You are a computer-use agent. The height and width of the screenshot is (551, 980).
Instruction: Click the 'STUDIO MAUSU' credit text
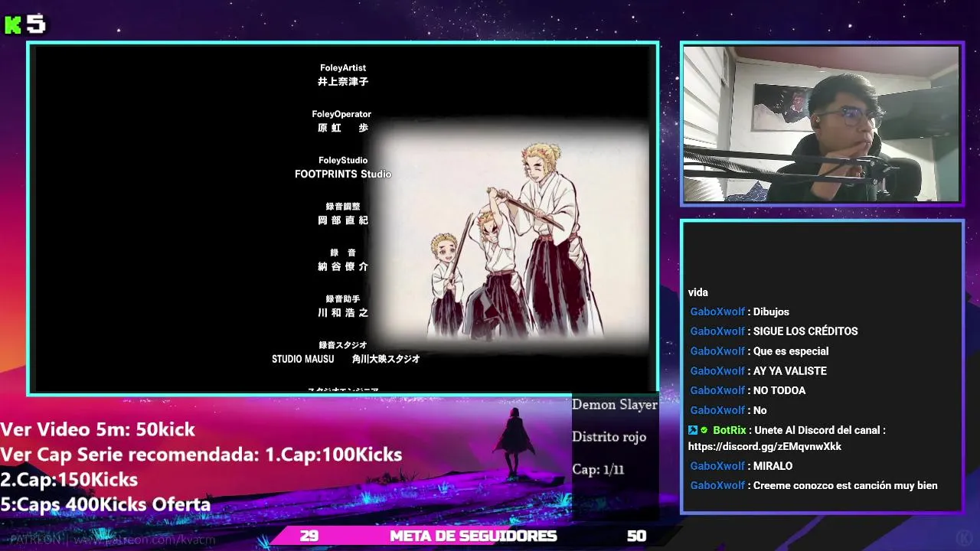tap(303, 359)
